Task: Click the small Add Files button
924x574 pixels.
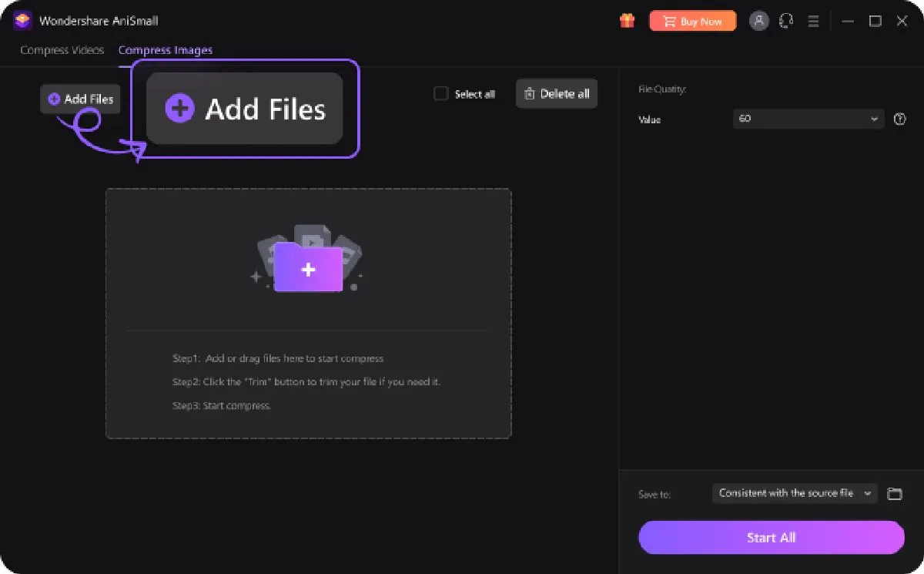Action: tap(80, 99)
